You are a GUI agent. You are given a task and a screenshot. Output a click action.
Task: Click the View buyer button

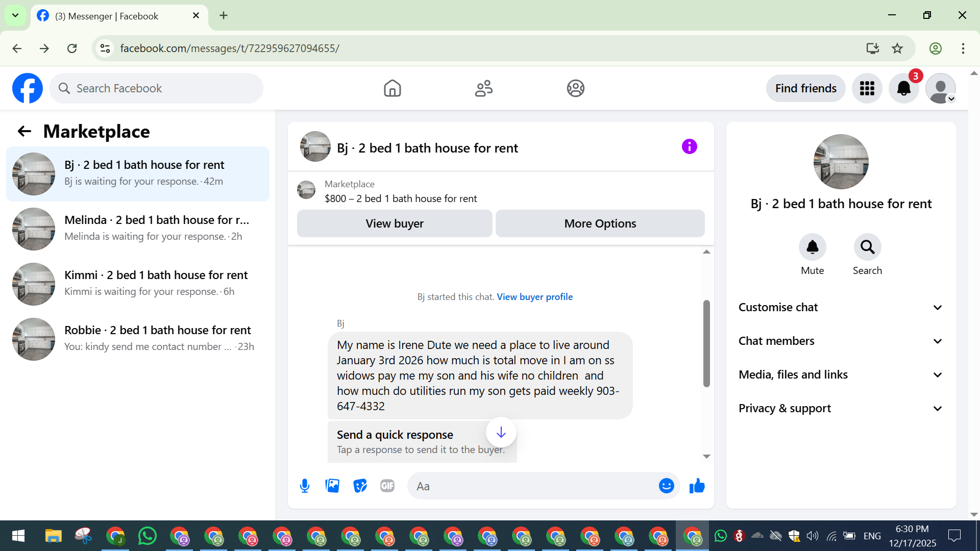[394, 224]
